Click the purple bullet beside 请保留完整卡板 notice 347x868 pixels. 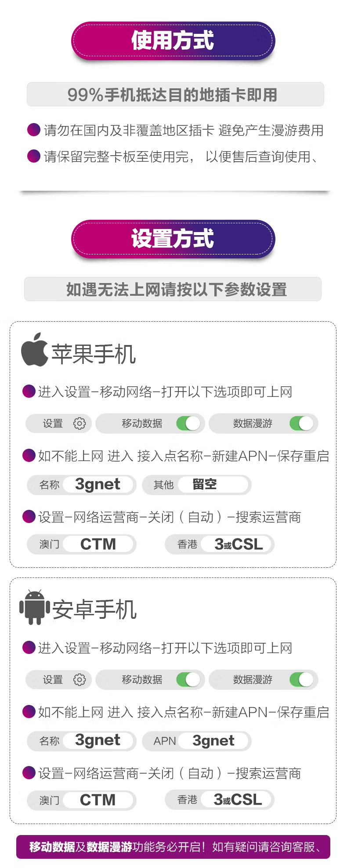[34, 156]
